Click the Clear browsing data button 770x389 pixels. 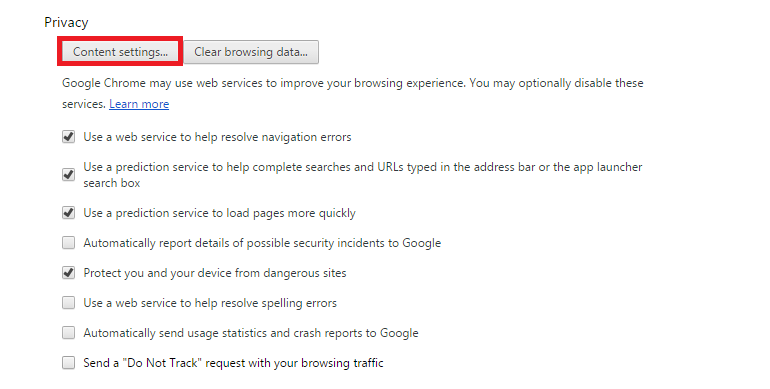click(251, 52)
